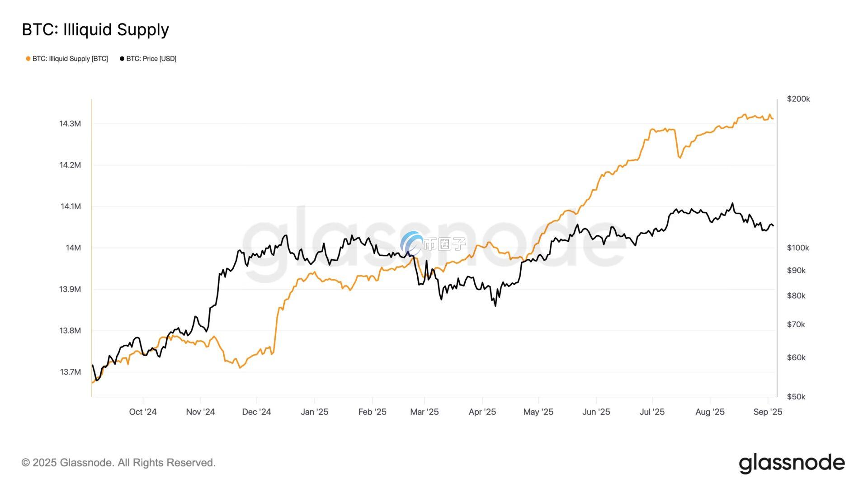Toggle the BTC: Price [USD] legend label
Viewport: 868px width, 488px height.
click(151, 59)
